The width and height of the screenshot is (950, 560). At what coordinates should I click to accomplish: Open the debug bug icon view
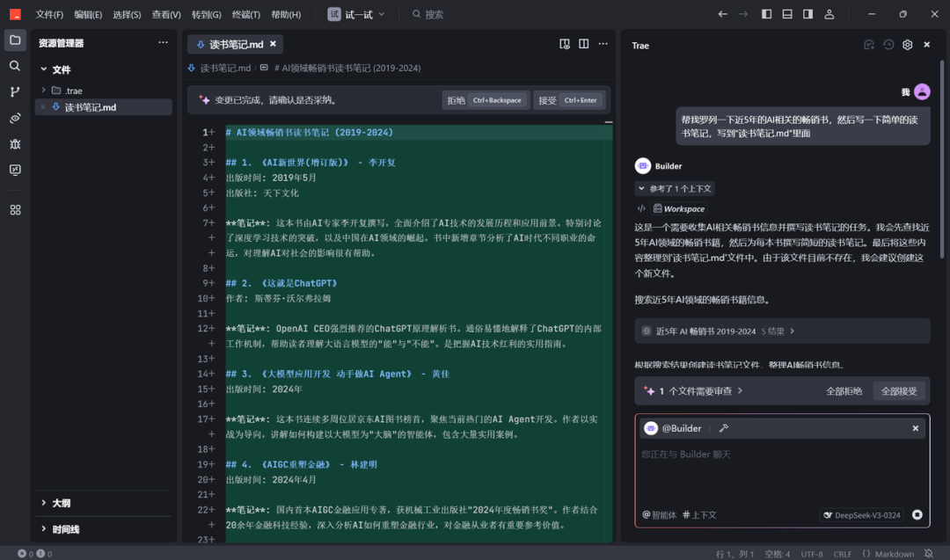click(x=15, y=143)
